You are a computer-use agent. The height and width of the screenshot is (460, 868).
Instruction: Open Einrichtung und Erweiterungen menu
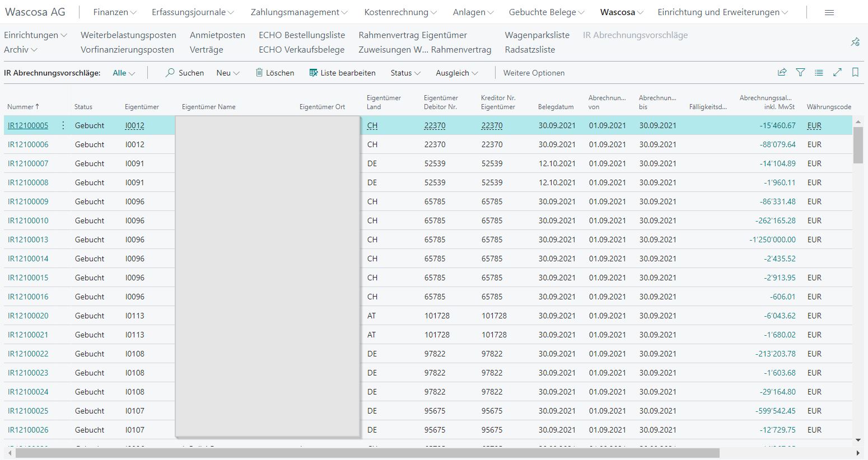723,12
